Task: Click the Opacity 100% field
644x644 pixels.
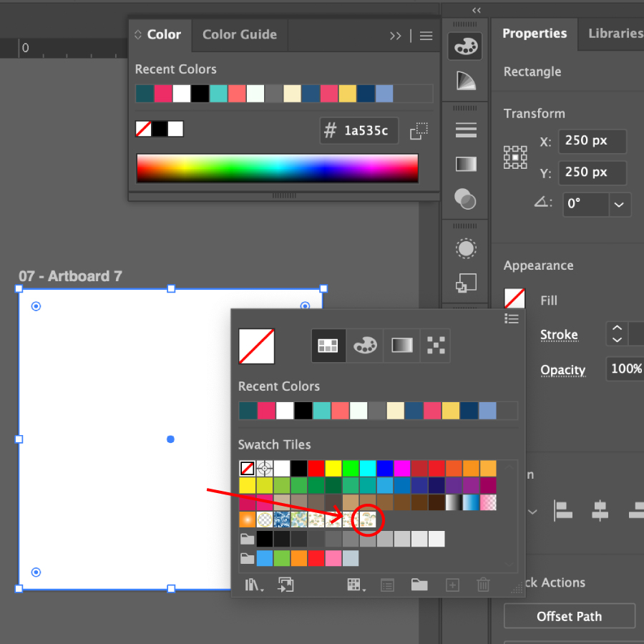Action: point(625,369)
